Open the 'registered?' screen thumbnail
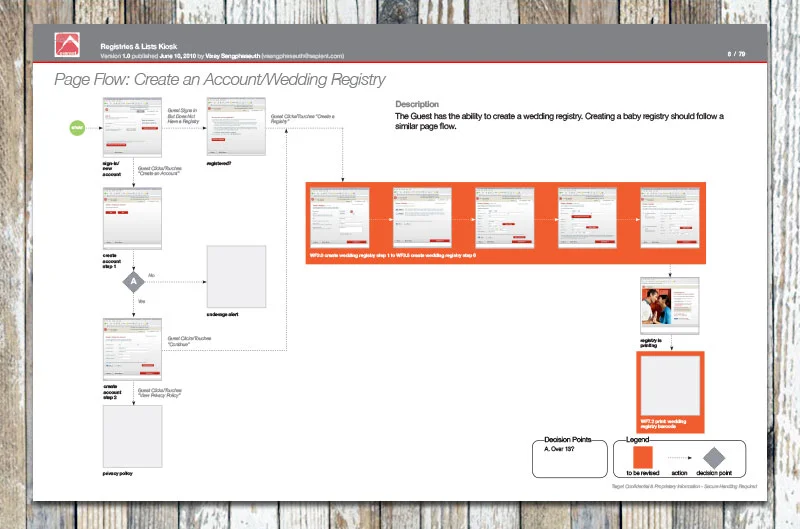The height and width of the screenshot is (529, 800). (236, 127)
